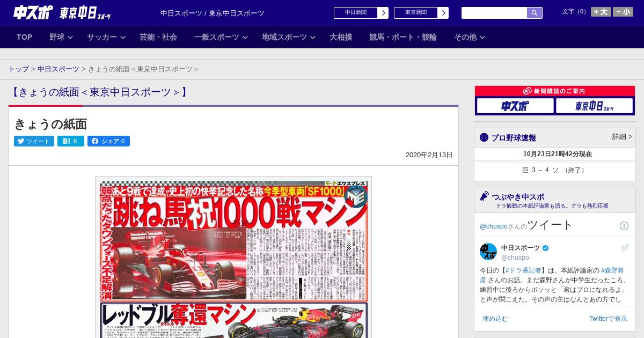
Task: Click 東京中日スポーツ subscription banner button
Action: point(594,106)
